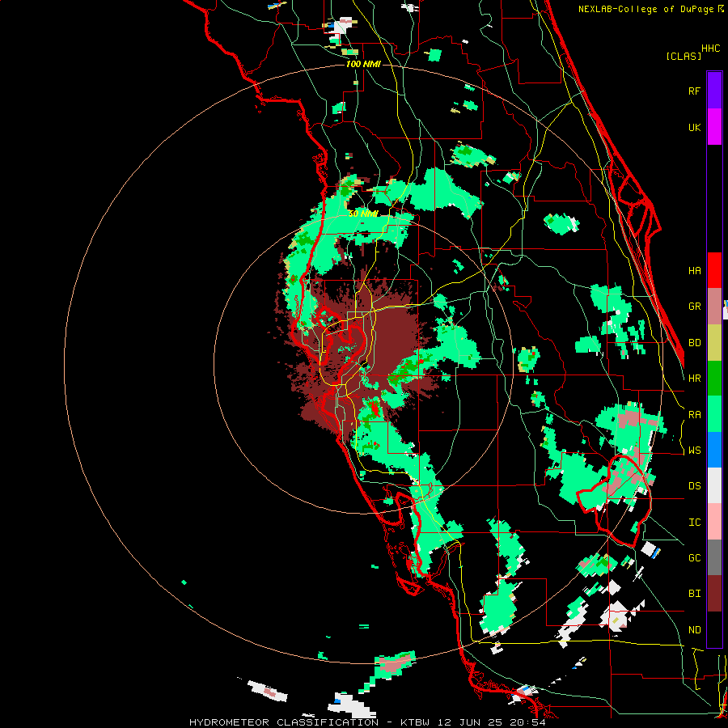728x728 pixels.
Task: Click the magenta UK color swatch in legend
Action: point(714,127)
